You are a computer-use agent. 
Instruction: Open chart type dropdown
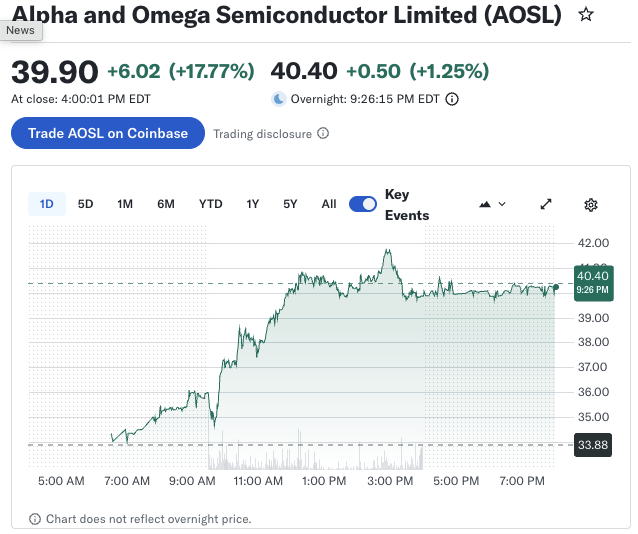[x=492, y=204]
